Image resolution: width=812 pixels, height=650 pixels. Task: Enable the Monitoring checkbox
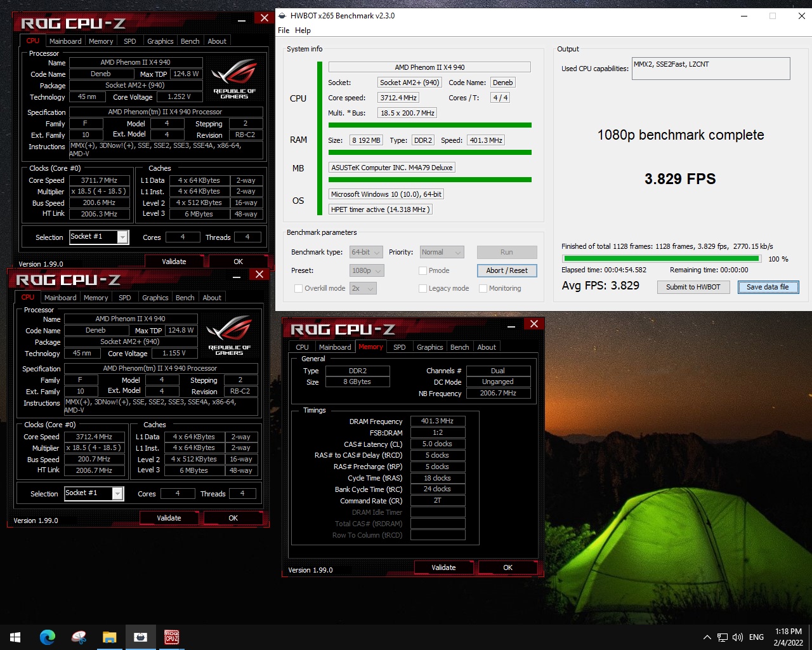click(483, 288)
